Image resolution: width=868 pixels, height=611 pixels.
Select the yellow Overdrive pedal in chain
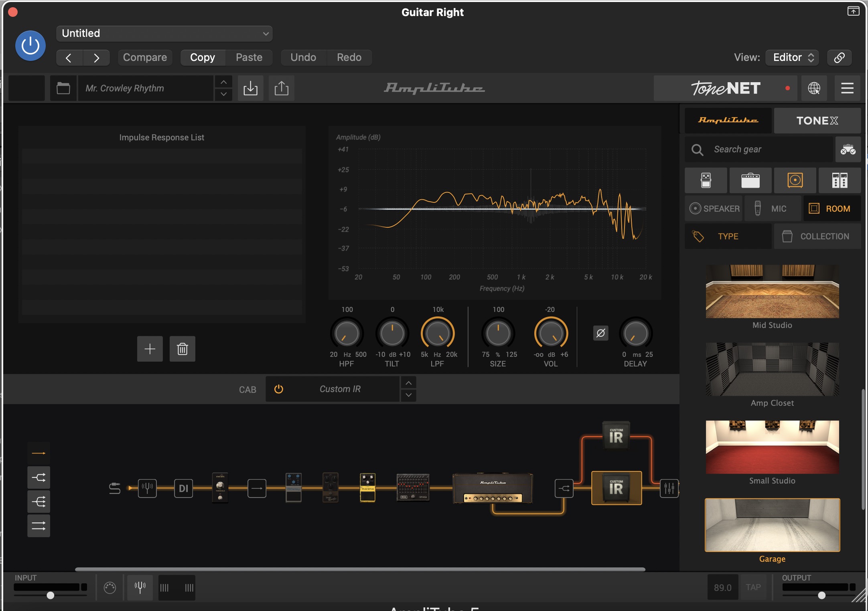pyautogui.click(x=367, y=488)
